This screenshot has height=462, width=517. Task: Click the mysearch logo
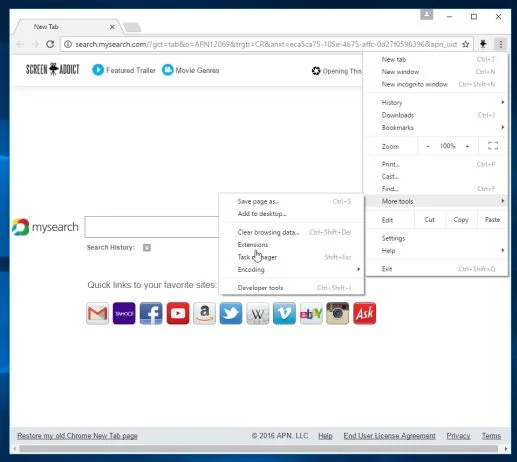point(45,227)
